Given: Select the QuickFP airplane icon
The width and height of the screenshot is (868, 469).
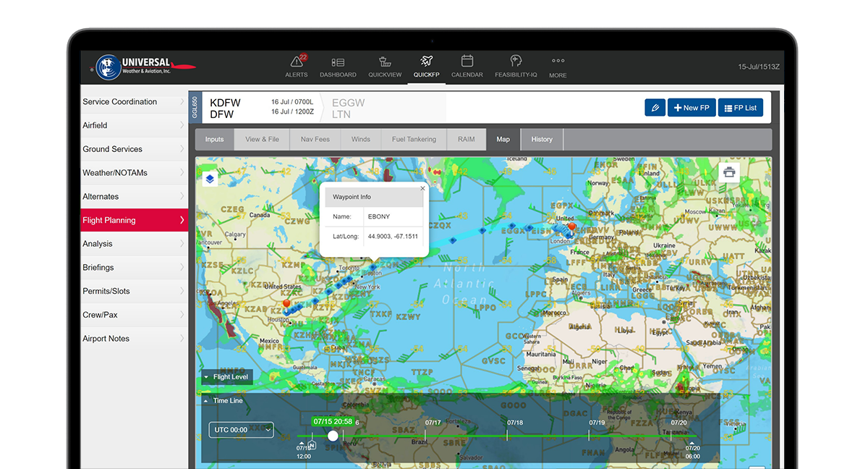Looking at the screenshot, I should click(426, 62).
